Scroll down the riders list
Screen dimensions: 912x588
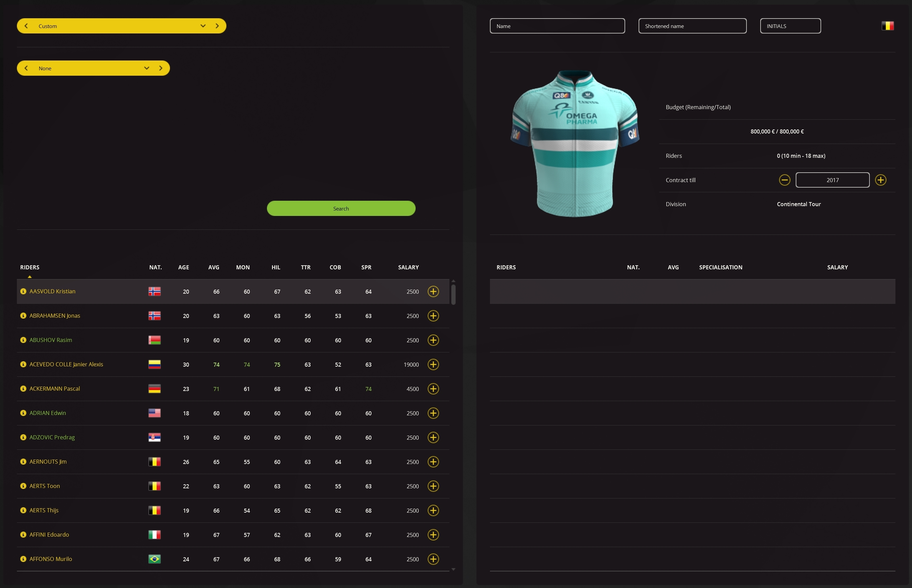(453, 569)
